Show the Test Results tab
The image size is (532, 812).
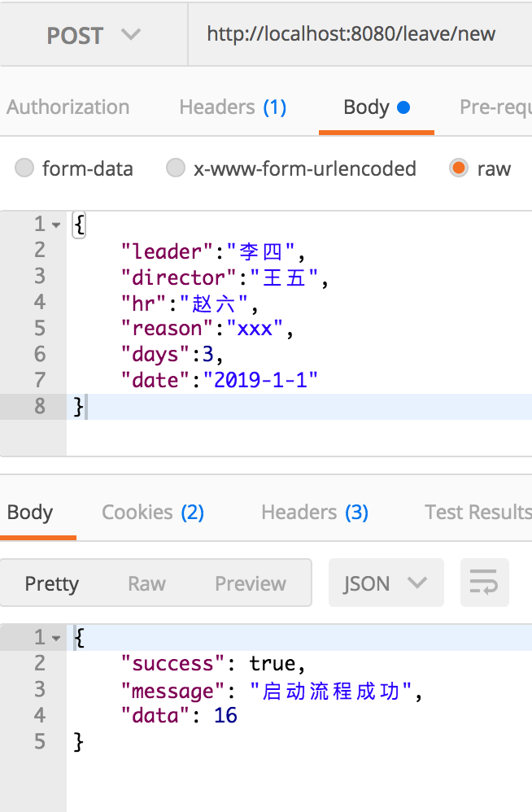point(477,513)
